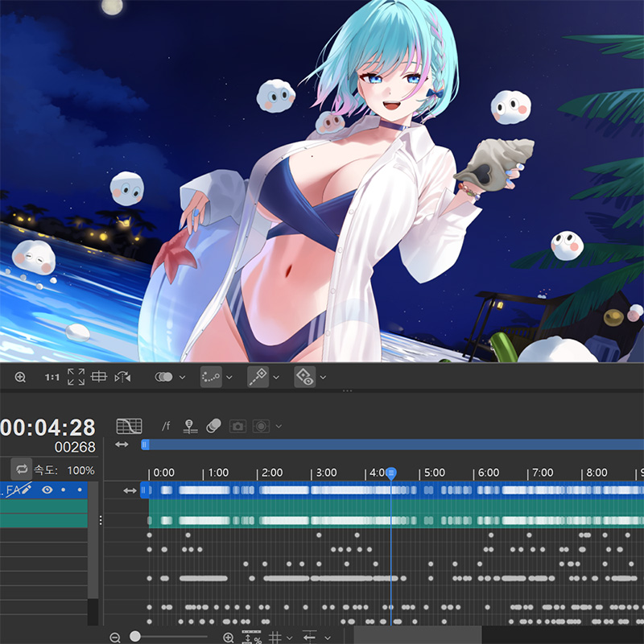The width and height of the screenshot is (644, 644).
Task: Click the work area bar start handle
Action: tap(145, 444)
